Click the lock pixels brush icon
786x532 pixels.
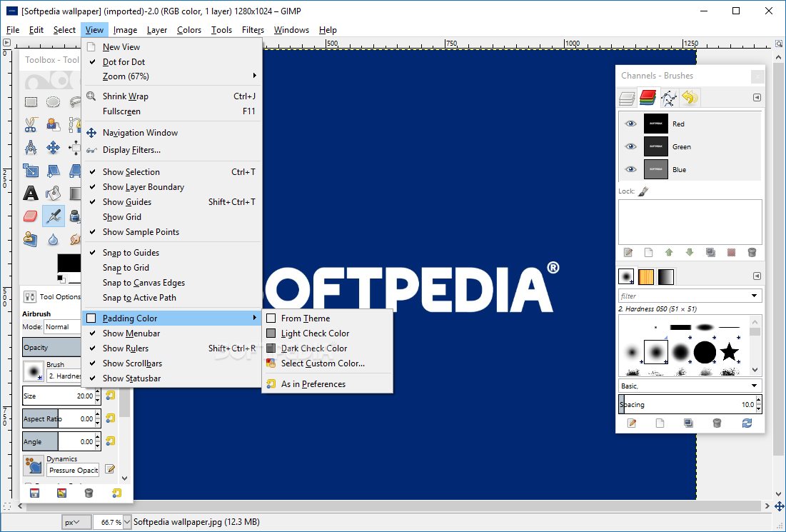click(x=644, y=191)
